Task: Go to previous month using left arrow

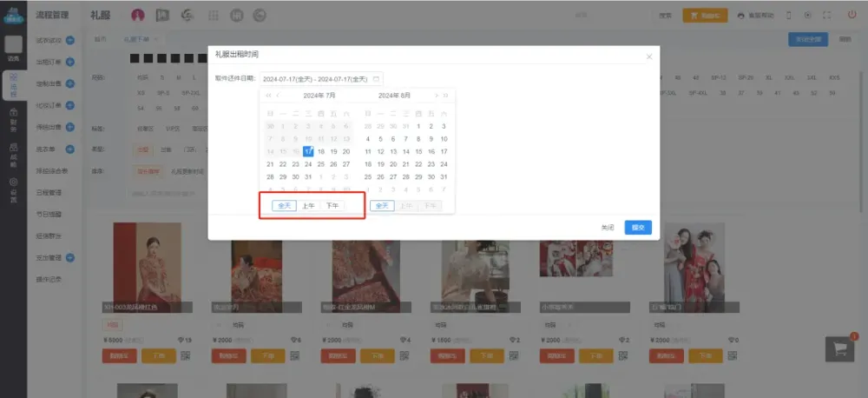Action: (x=278, y=96)
